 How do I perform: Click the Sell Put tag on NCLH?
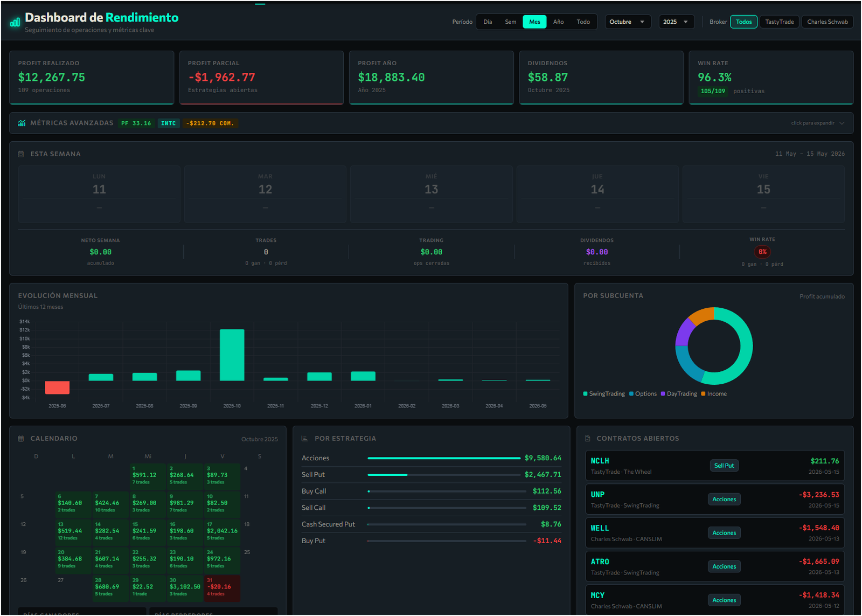click(x=724, y=466)
